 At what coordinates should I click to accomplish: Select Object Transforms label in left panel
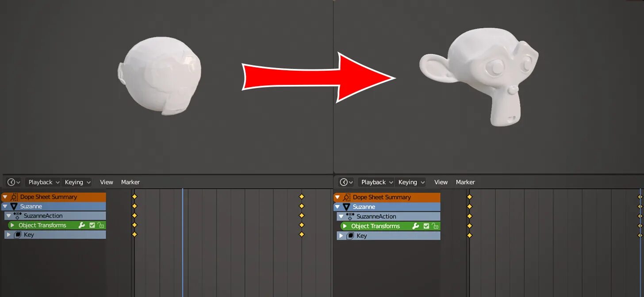pyautogui.click(x=42, y=225)
